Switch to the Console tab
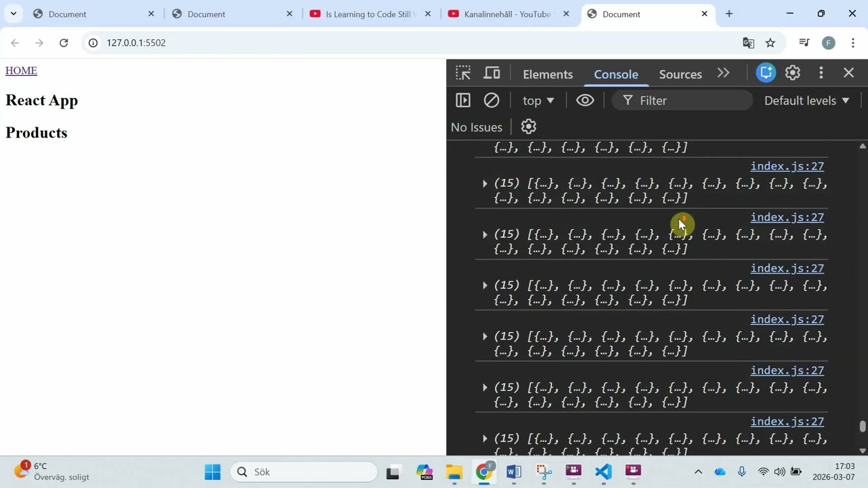Image resolution: width=868 pixels, height=488 pixels. point(616,74)
